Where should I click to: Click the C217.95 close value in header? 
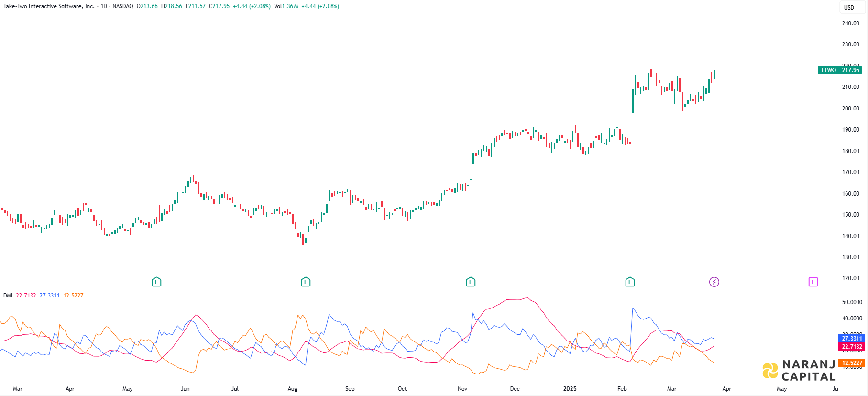(x=219, y=6)
